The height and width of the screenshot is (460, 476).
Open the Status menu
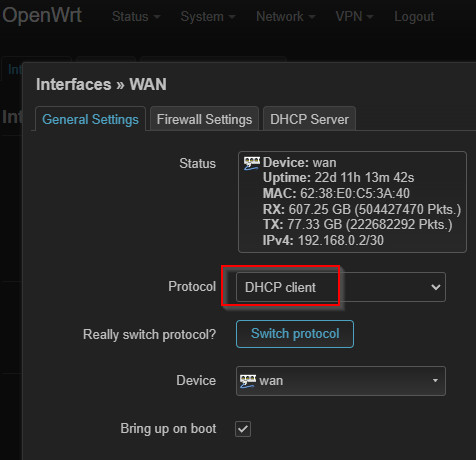[136, 16]
